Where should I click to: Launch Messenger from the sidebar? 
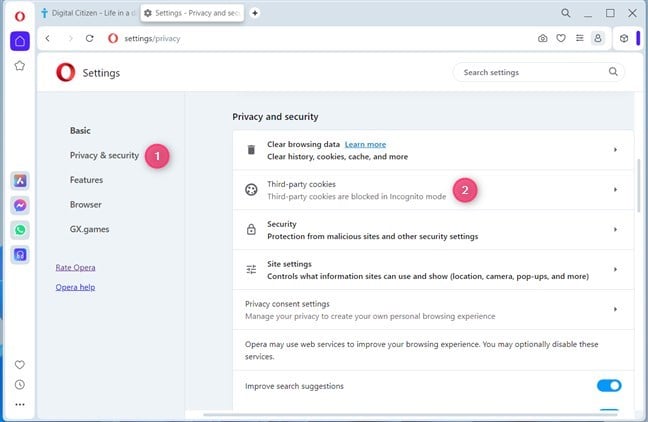click(20, 205)
